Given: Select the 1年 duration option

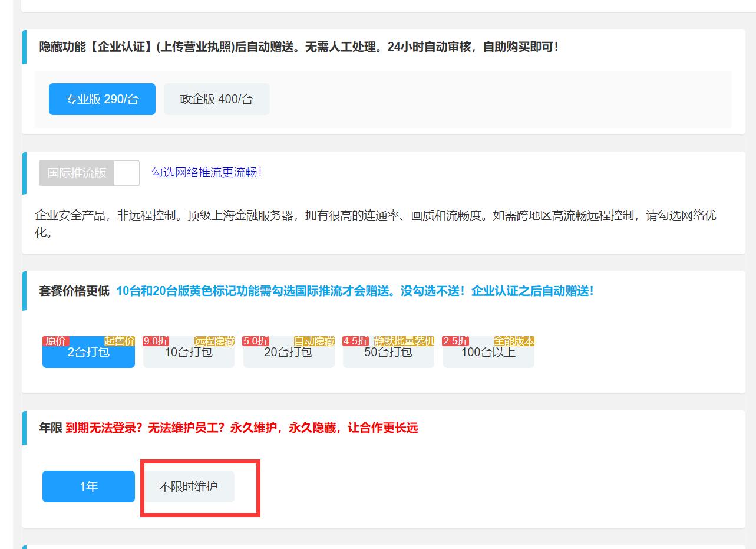Looking at the screenshot, I should click(x=88, y=486).
